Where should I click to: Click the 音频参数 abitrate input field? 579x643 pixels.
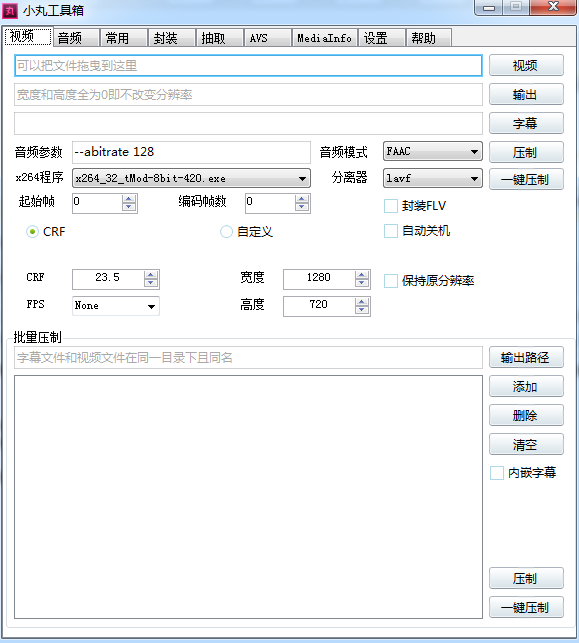pyautogui.click(x=191, y=152)
